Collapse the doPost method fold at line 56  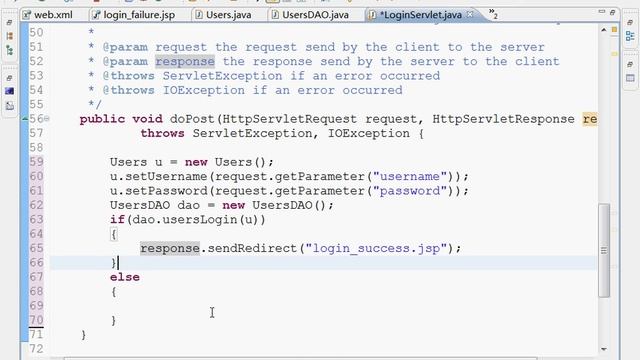coord(47,119)
